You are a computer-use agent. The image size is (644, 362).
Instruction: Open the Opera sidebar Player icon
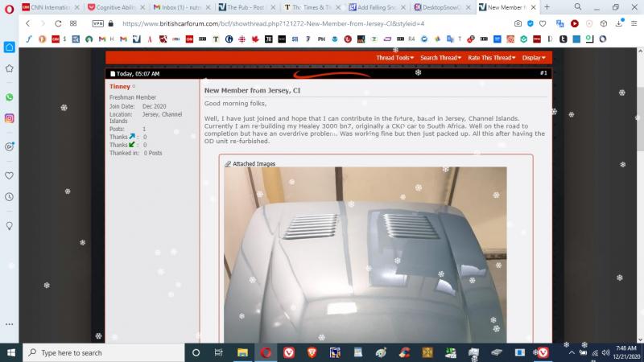coord(9,146)
